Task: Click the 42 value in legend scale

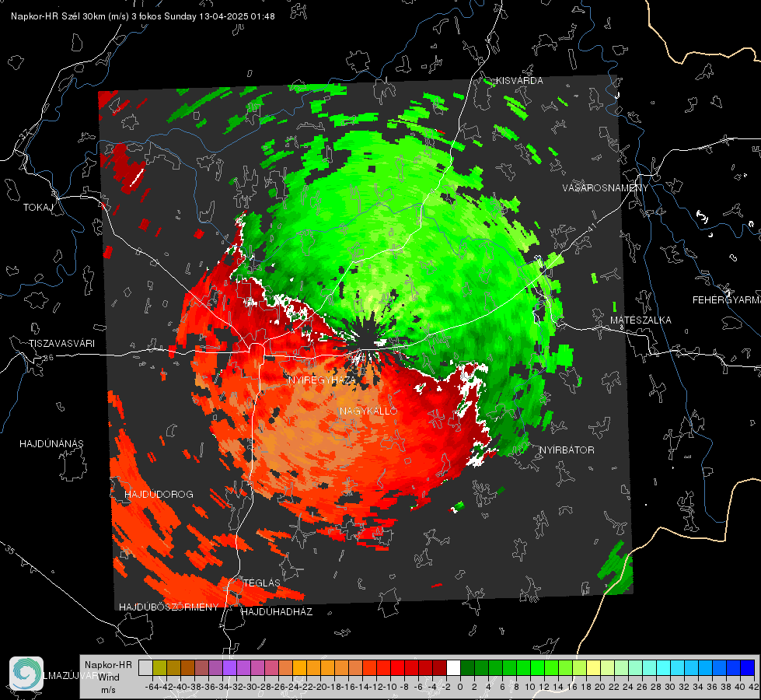Action: [x=754, y=687]
